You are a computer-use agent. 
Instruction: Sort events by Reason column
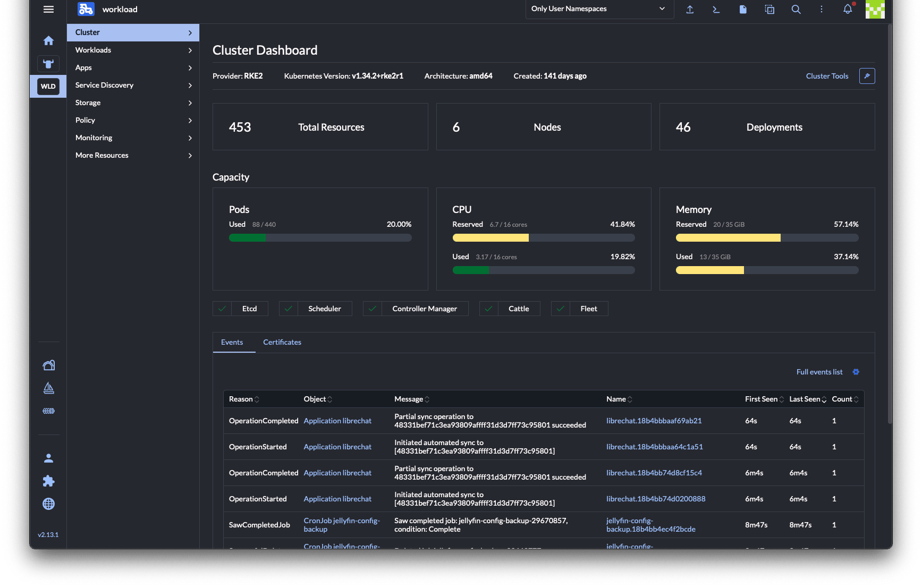click(244, 399)
